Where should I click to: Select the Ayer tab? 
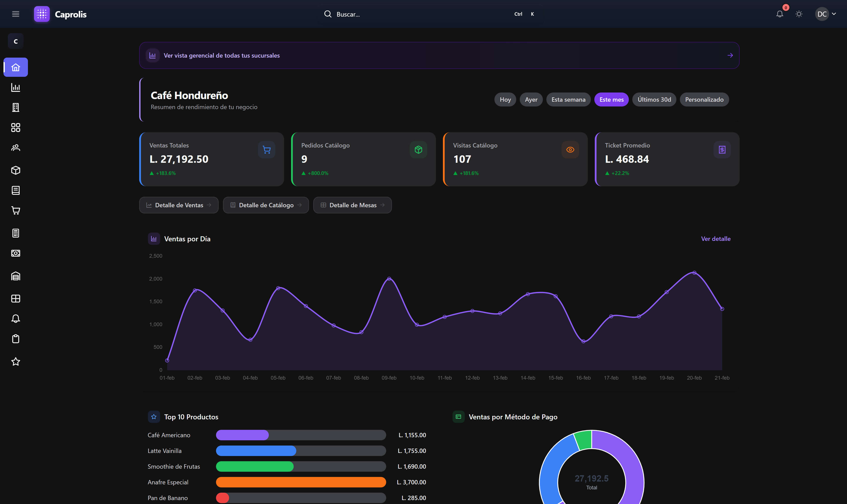[x=531, y=99]
